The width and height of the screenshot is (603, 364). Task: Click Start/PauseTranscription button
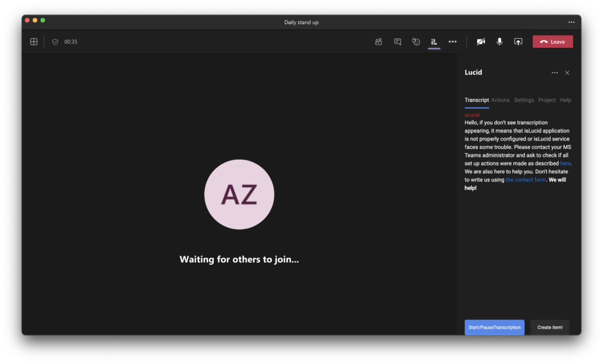coord(495,327)
